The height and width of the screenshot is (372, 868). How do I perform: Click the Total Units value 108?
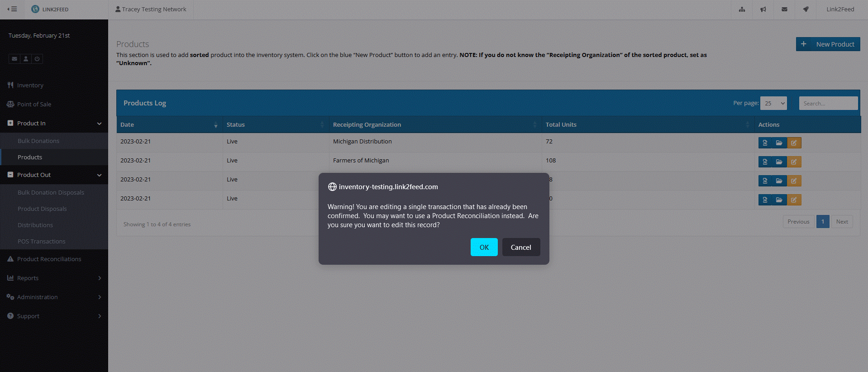click(551, 160)
